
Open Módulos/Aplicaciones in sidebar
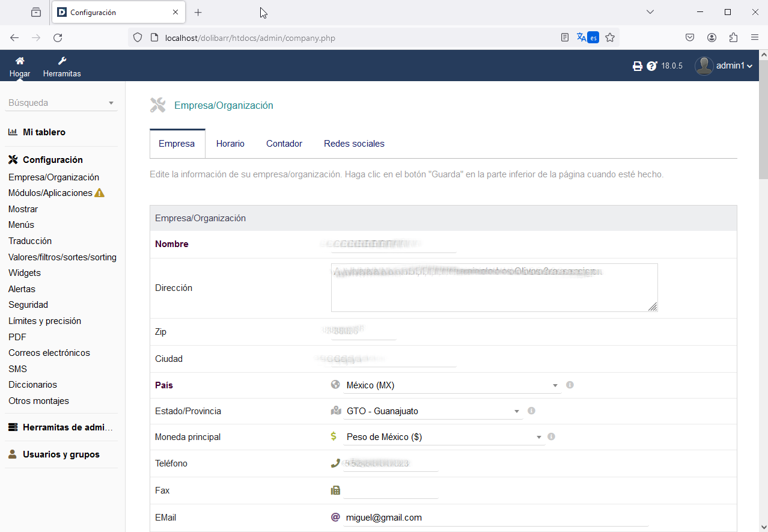pyautogui.click(x=50, y=193)
